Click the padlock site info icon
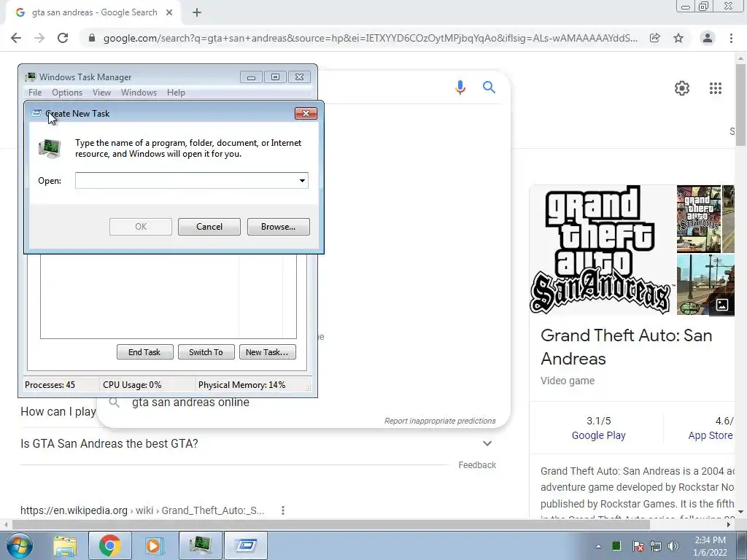Image resolution: width=747 pixels, height=560 pixels. 91,38
